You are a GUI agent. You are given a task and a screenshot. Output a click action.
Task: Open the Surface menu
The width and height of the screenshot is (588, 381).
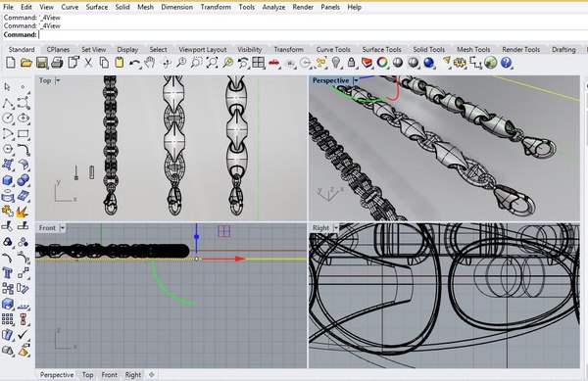coord(97,7)
